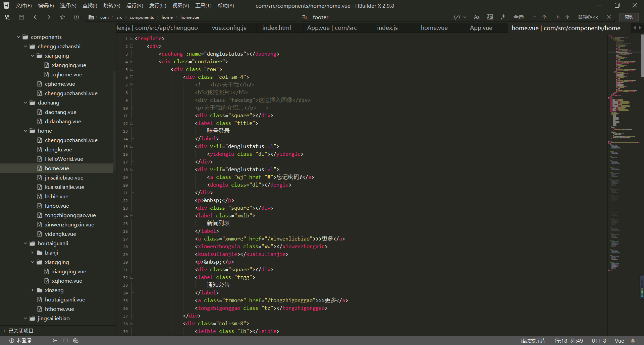The image size is (644, 345).
Task: Click the home.vue file icon in tree
Action: click(x=40, y=168)
